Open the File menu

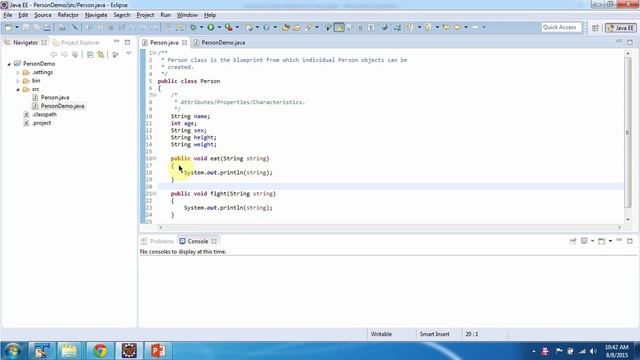click(x=7, y=15)
